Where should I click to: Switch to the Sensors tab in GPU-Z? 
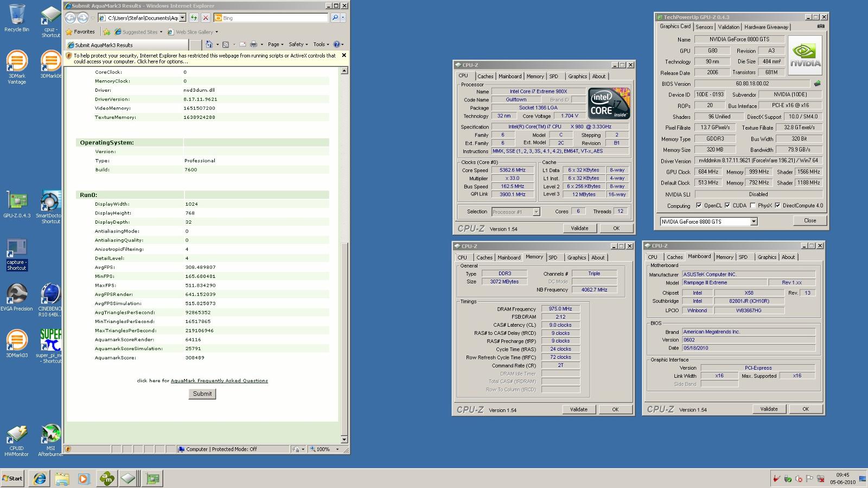click(704, 27)
